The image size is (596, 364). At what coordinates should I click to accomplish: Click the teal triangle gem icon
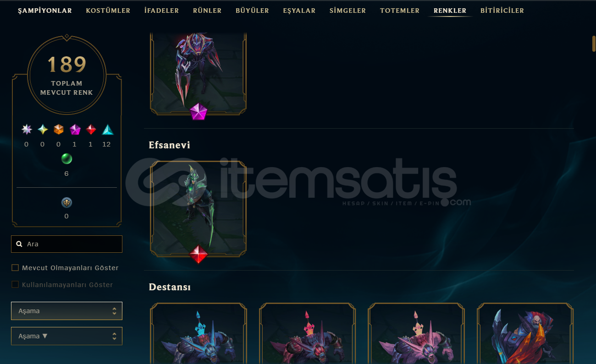coord(107,130)
